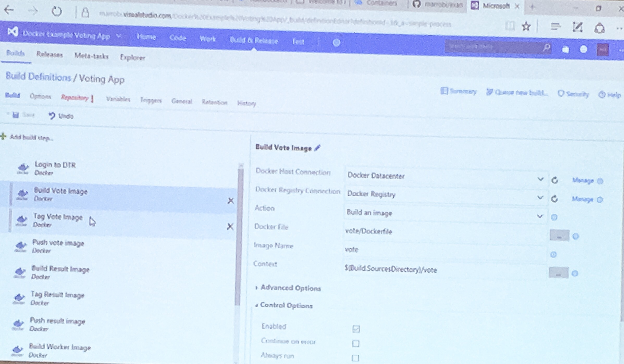
Task: Open the Security link
Action: click(x=573, y=94)
